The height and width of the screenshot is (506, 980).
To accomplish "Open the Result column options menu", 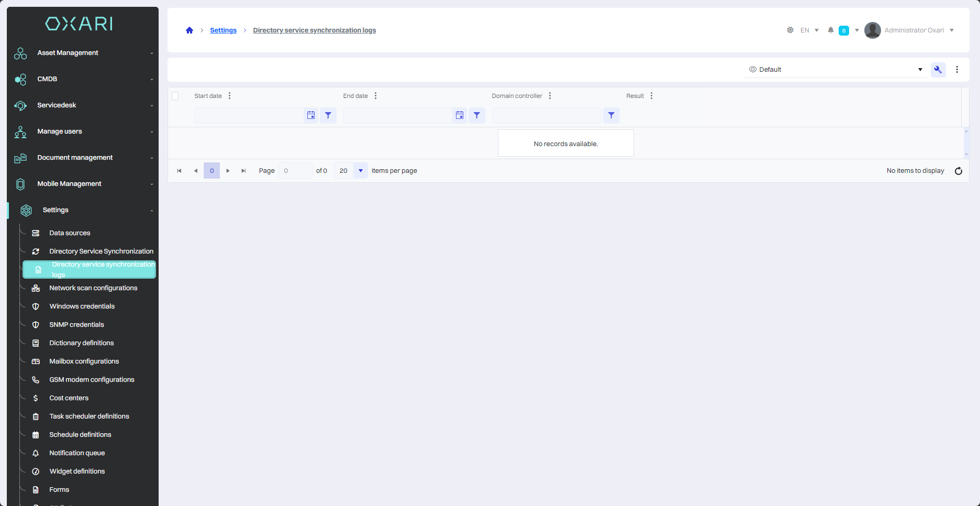I will tap(651, 96).
